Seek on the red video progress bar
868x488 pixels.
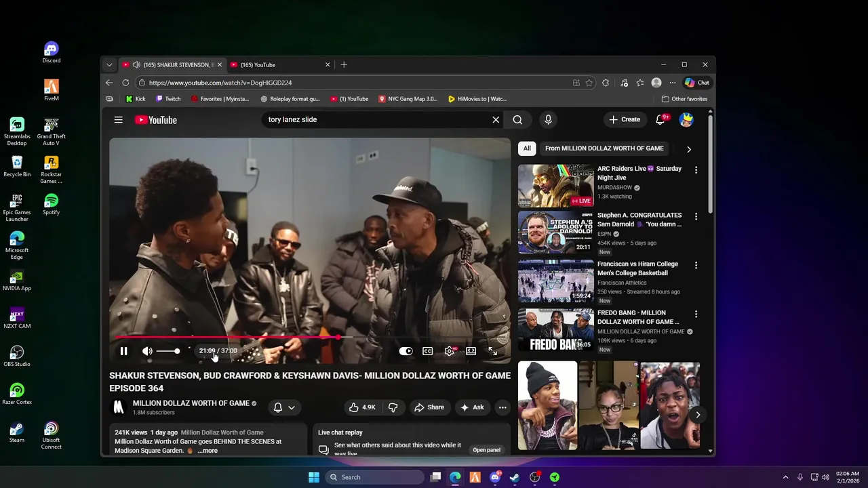[x=310, y=337]
